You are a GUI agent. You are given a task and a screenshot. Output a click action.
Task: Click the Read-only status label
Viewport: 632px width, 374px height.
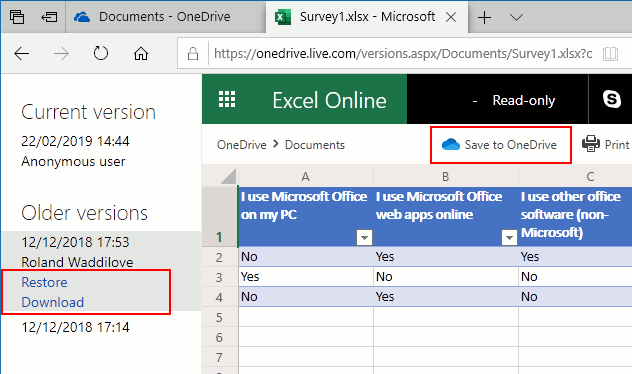[524, 100]
